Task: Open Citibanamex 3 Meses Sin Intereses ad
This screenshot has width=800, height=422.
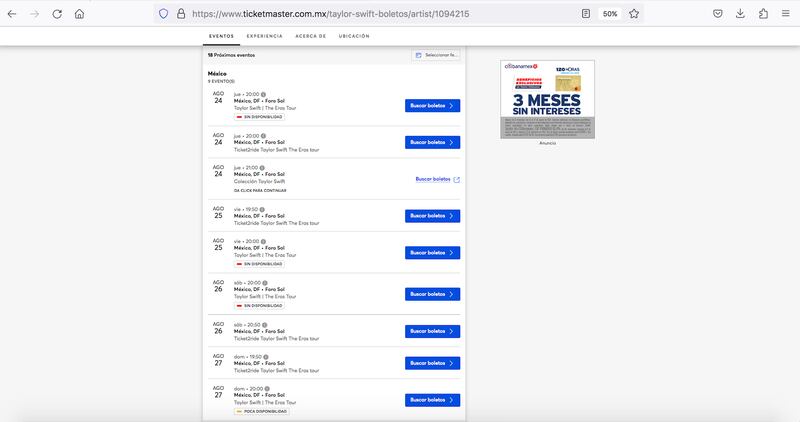Action: [547, 99]
